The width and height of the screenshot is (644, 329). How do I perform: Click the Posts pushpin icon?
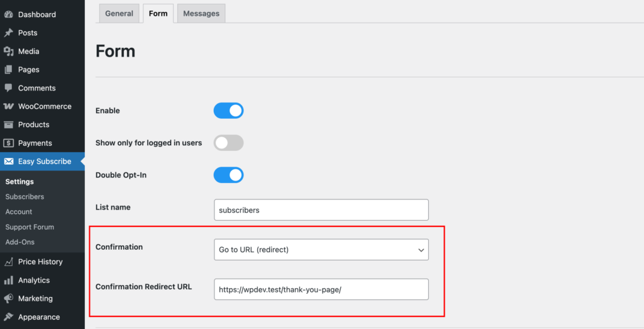[x=9, y=33]
